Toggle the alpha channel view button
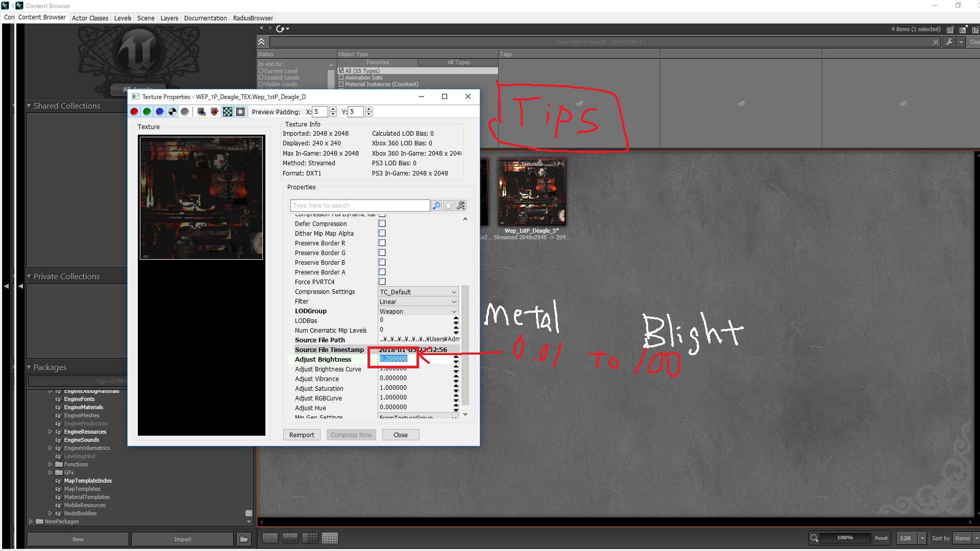Viewport: 980px width, 551px height. [x=173, y=112]
